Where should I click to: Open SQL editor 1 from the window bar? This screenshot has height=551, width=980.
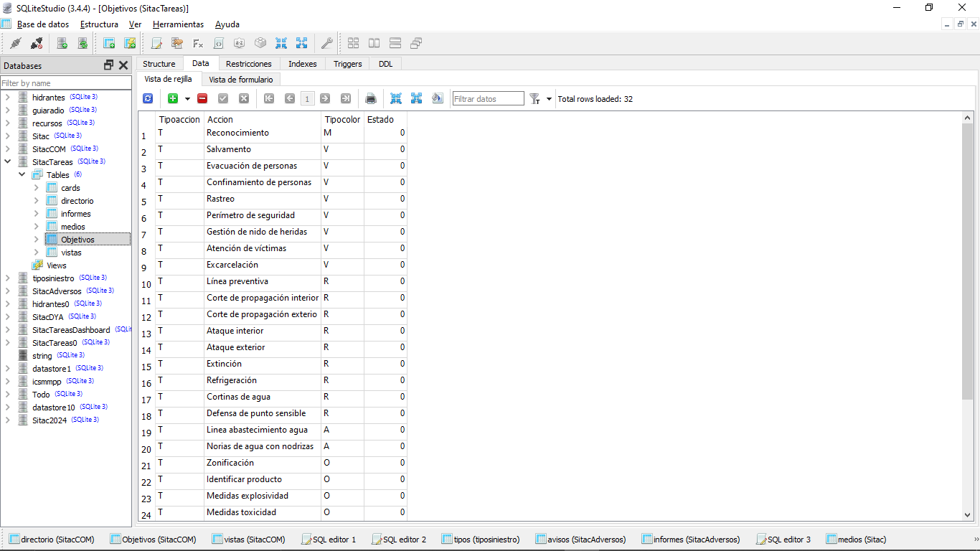coord(329,540)
